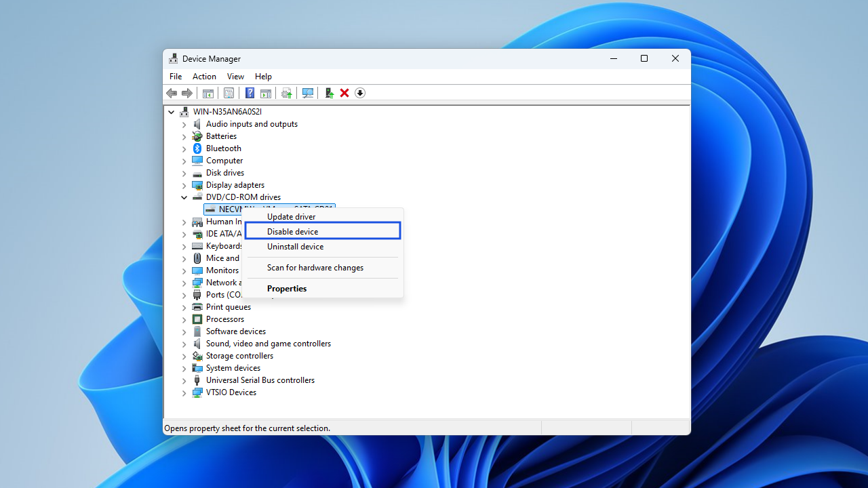Open the Properties sheet toolbar icon
The height and width of the screenshot is (488, 868).
[x=229, y=93]
